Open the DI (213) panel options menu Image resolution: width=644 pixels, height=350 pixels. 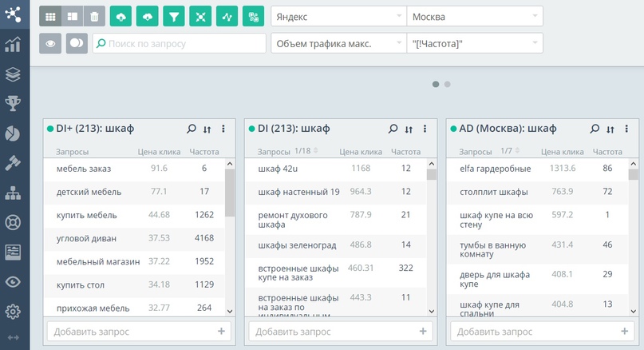click(x=425, y=129)
